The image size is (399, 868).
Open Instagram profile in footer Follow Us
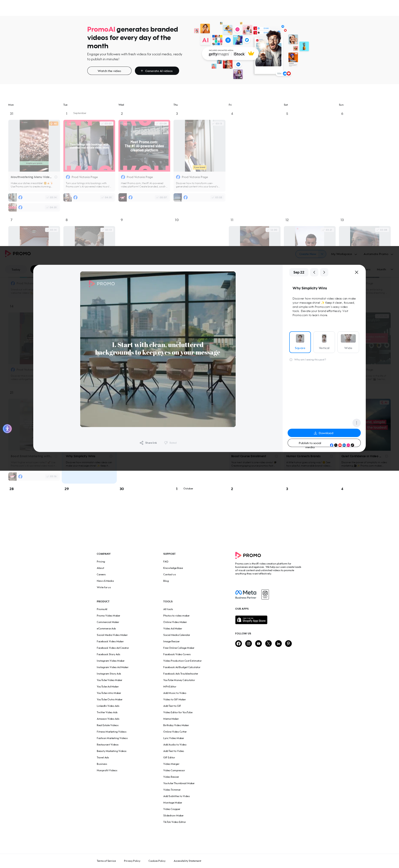(249, 644)
